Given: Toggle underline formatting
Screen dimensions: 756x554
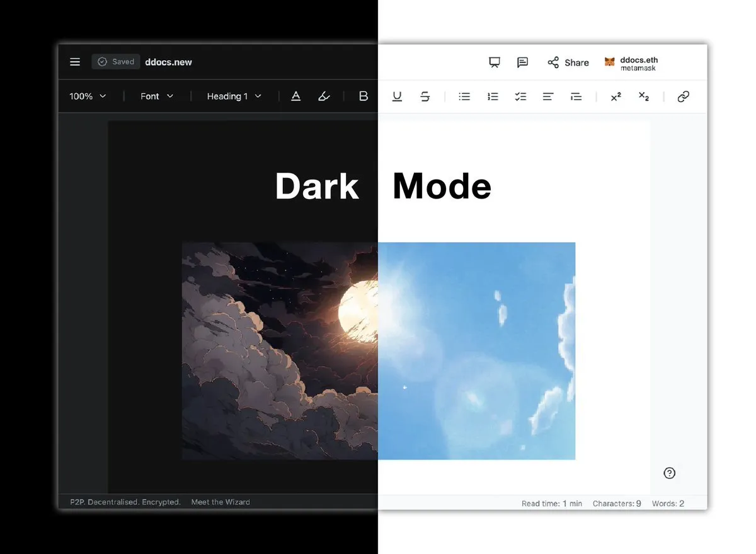Looking at the screenshot, I should coord(397,96).
